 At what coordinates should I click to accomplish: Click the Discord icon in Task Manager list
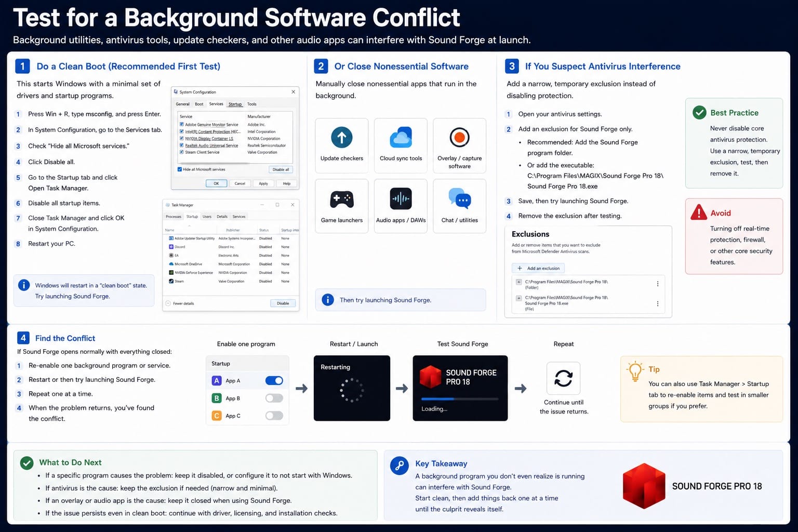coord(171,247)
